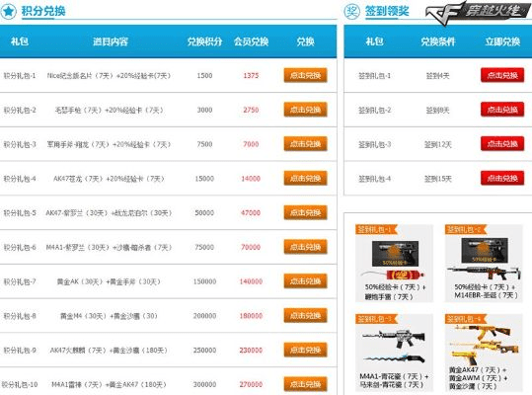Claim 签到礼包-3 with the red 点击兑换 button
Viewport: 532px width, 395px height.
[502, 144]
